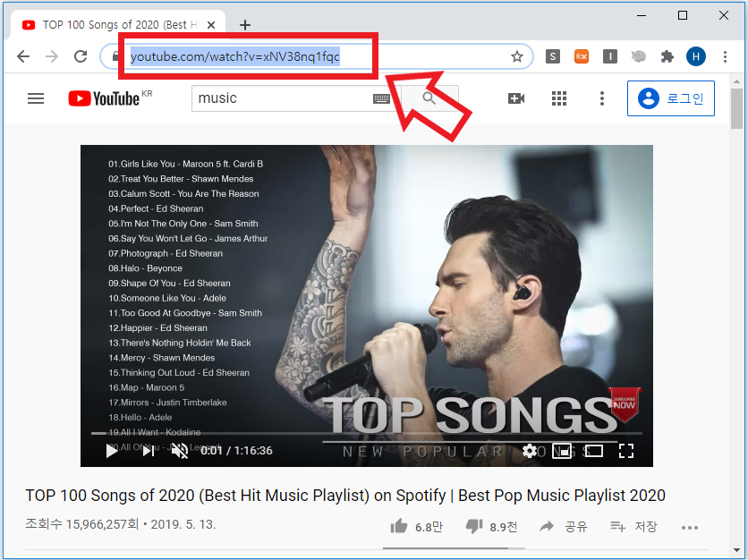748x560 pixels.
Task: Maximize the Chrome window
Action: (x=683, y=15)
